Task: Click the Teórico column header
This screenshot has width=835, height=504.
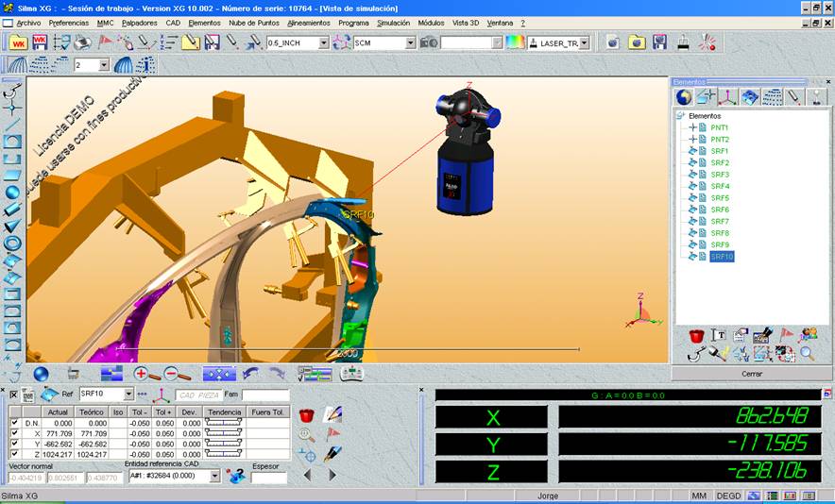Action: (91, 412)
